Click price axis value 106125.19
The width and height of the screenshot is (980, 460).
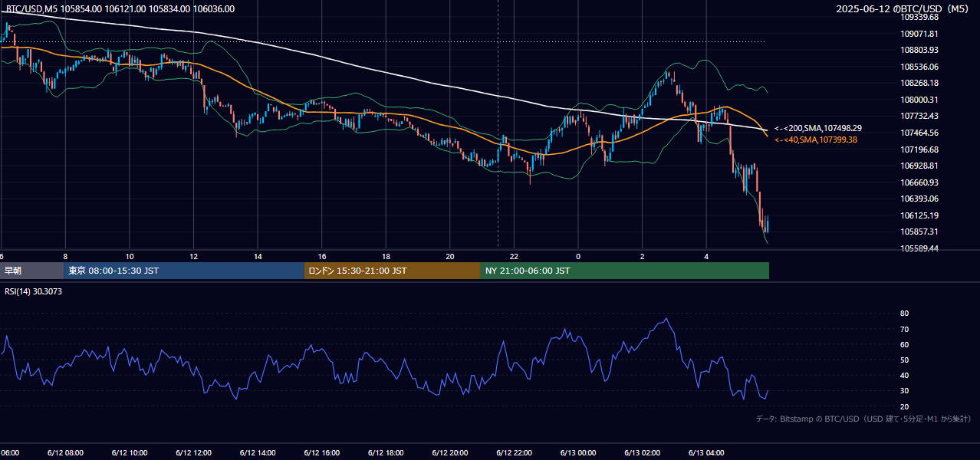[x=919, y=215]
